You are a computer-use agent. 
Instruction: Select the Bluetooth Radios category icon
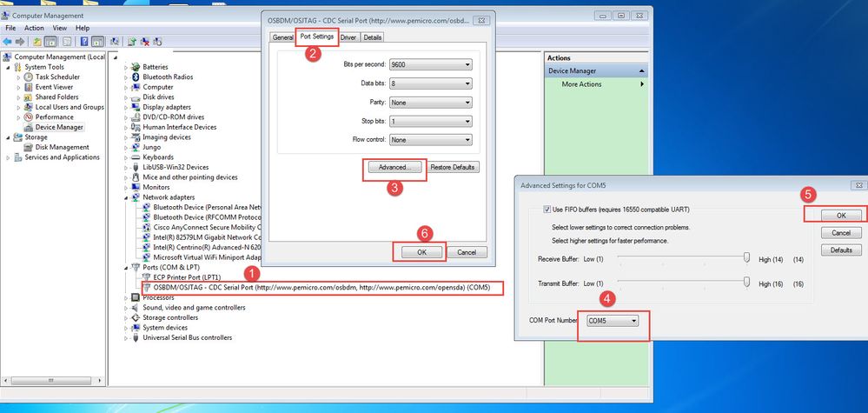(x=136, y=77)
